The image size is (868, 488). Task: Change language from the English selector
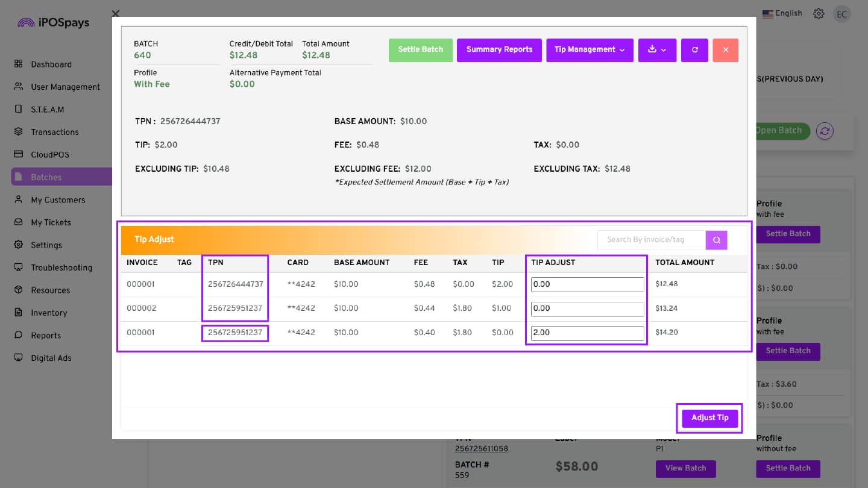pyautogui.click(x=782, y=13)
